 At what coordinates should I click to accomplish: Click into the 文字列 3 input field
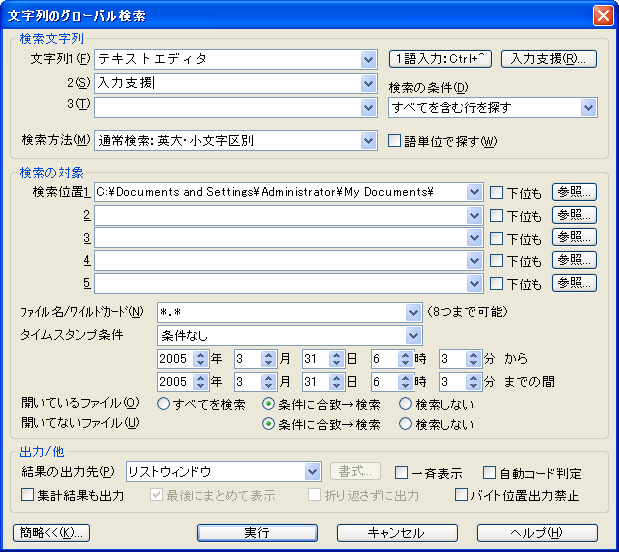click(227, 107)
